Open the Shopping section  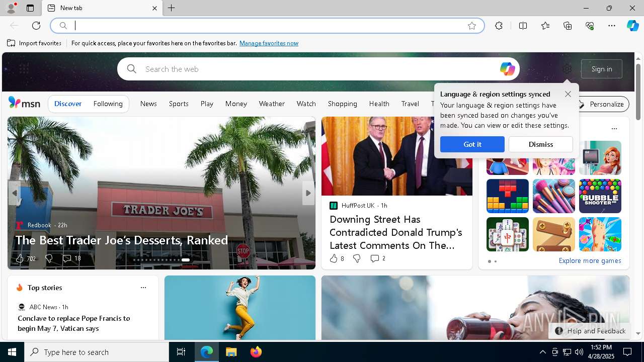coord(343,104)
